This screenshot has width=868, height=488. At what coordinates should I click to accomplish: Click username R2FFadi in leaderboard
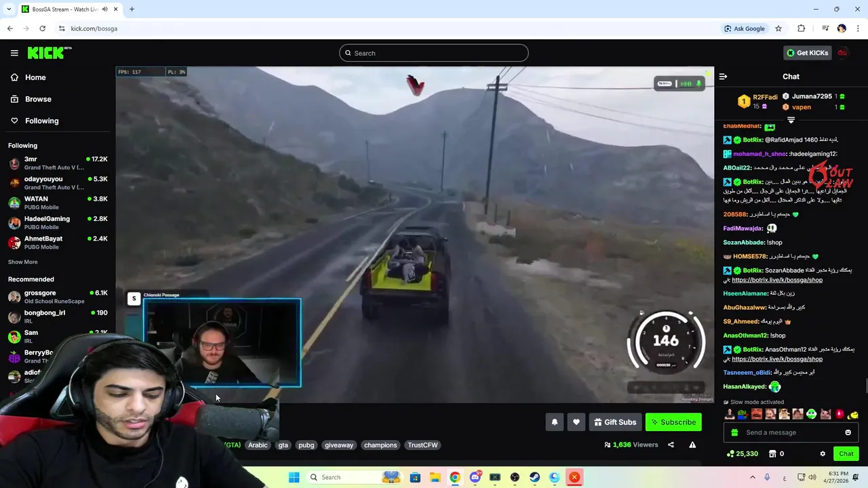(x=765, y=97)
